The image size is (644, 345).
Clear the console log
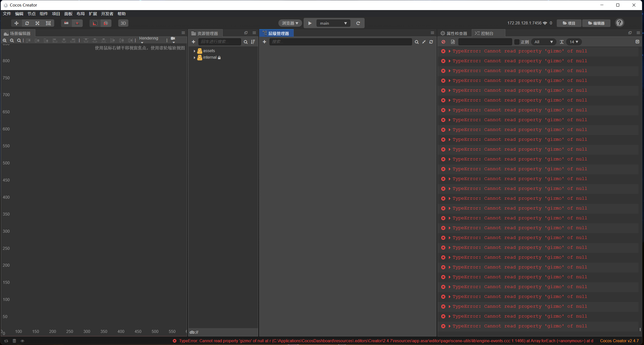click(x=443, y=42)
